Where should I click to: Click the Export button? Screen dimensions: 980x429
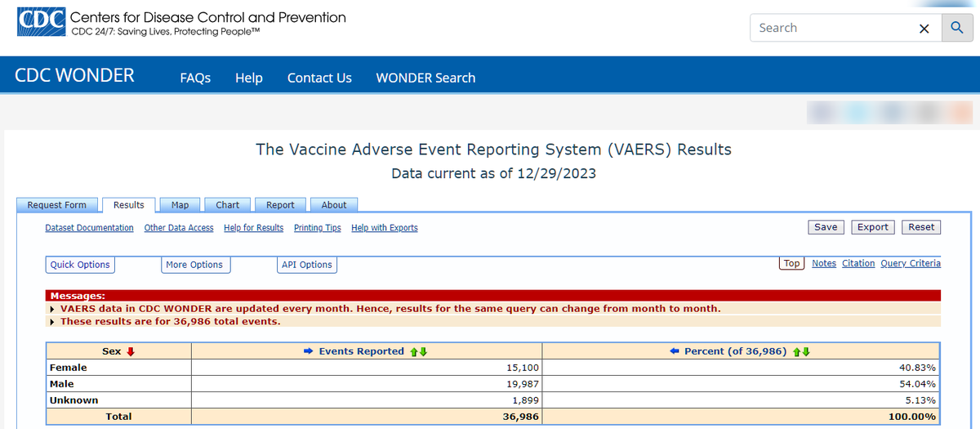tap(873, 227)
